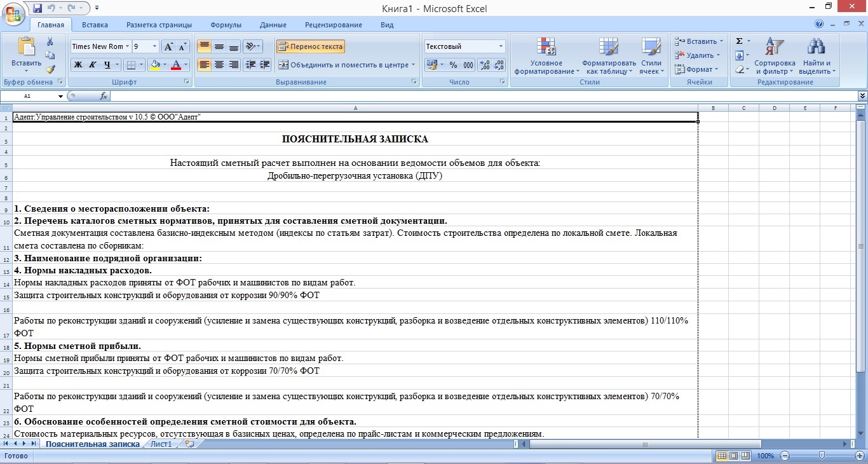The width and height of the screenshot is (868, 464).
Task: Open the Вид ribbon tab
Action: point(387,25)
